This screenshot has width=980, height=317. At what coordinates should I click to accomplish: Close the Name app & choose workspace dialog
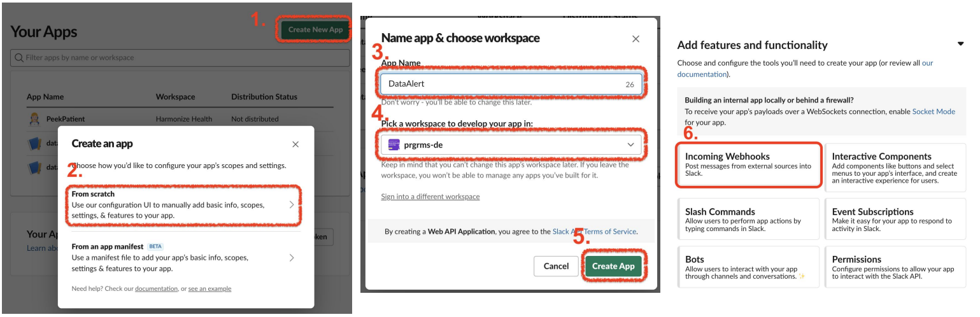click(636, 39)
